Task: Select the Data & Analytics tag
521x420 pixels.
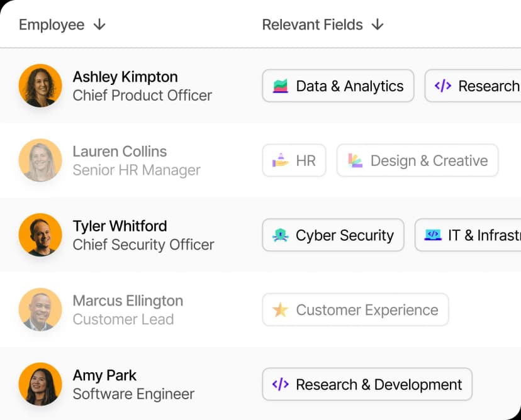Action: [x=338, y=86]
